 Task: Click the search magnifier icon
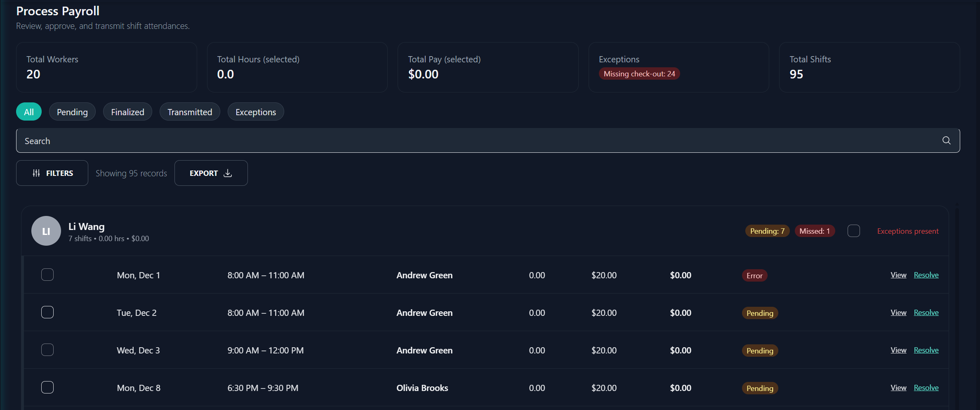coord(946,140)
